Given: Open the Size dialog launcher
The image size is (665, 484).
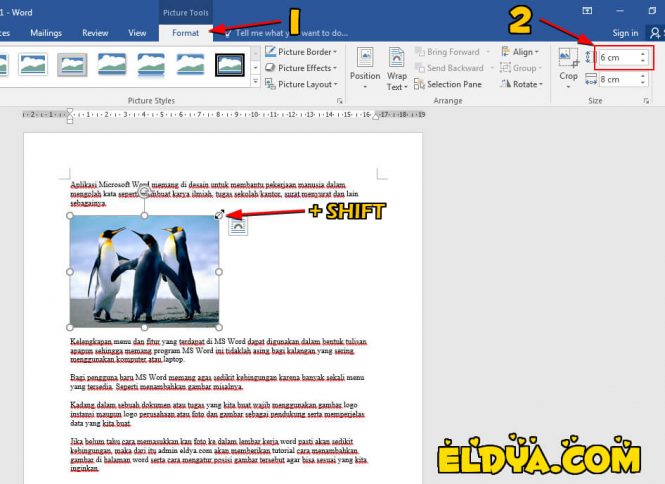Looking at the screenshot, I should coord(646,101).
